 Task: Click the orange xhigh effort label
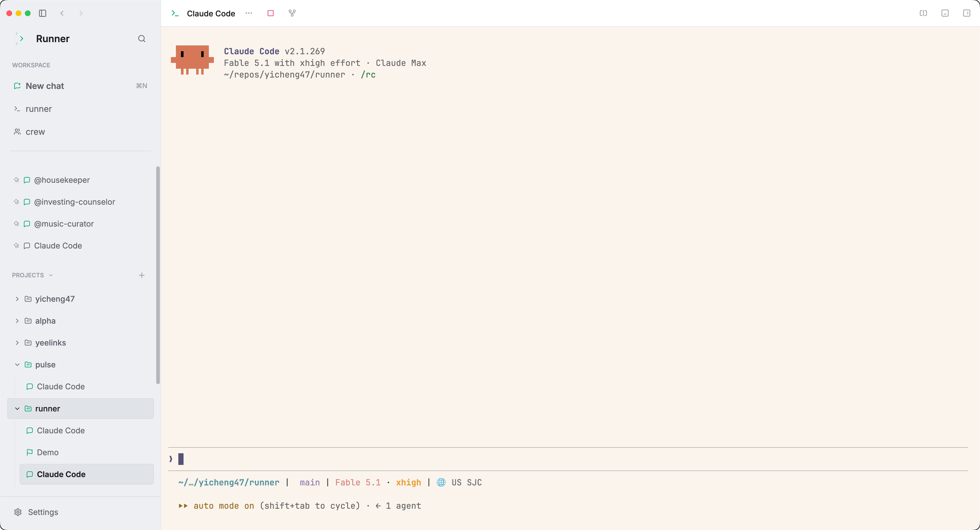point(408,483)
